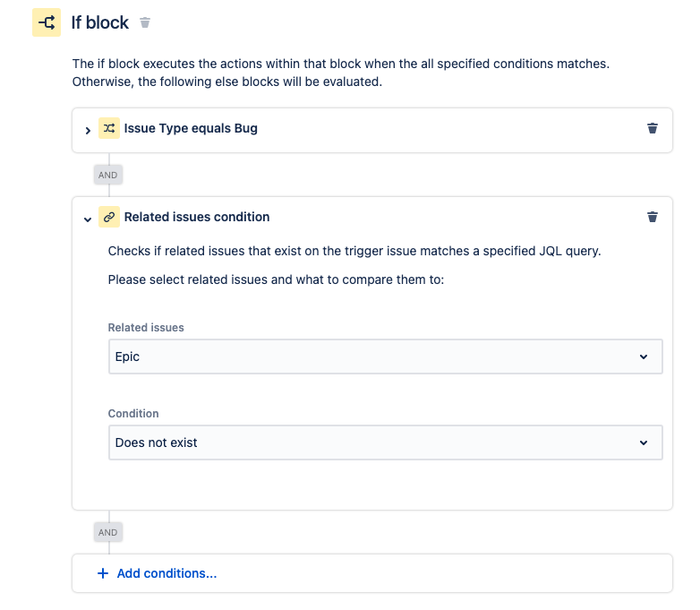Open the Related issues dropdown showing Epic

(385, 357)
